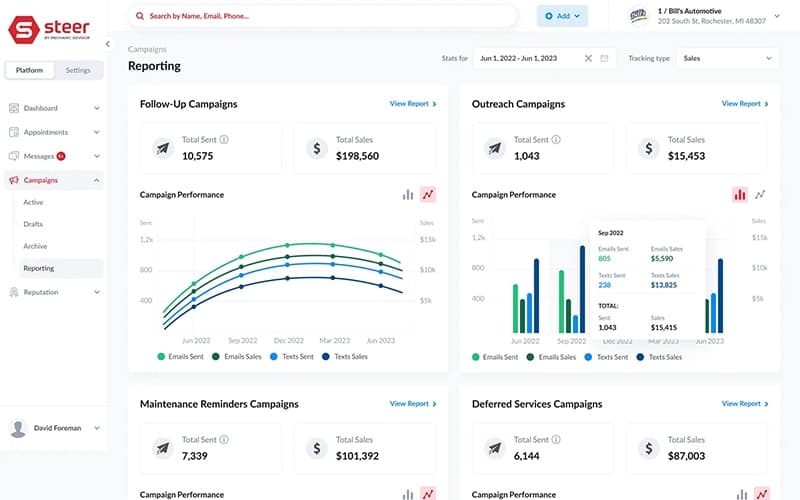Open the Archive campaigns section
The image size is (800, 500).
pos(35,246)
